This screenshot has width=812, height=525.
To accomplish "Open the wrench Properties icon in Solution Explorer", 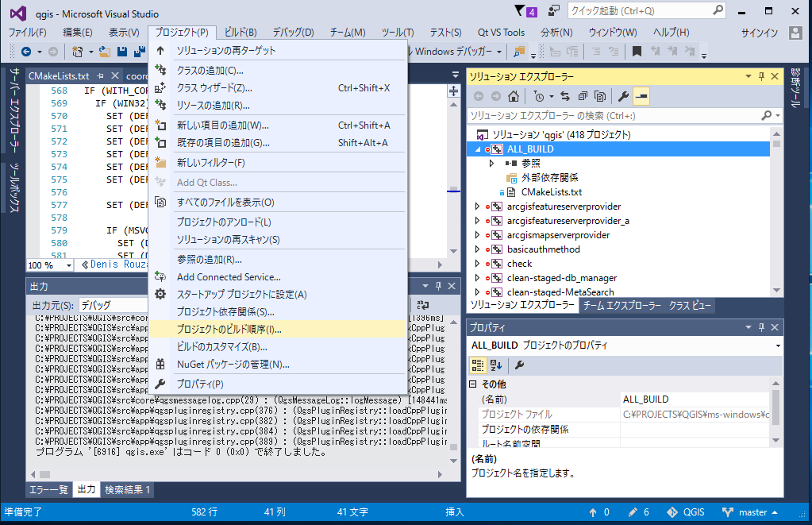I will pyautogui.click(x=623, y=97).
